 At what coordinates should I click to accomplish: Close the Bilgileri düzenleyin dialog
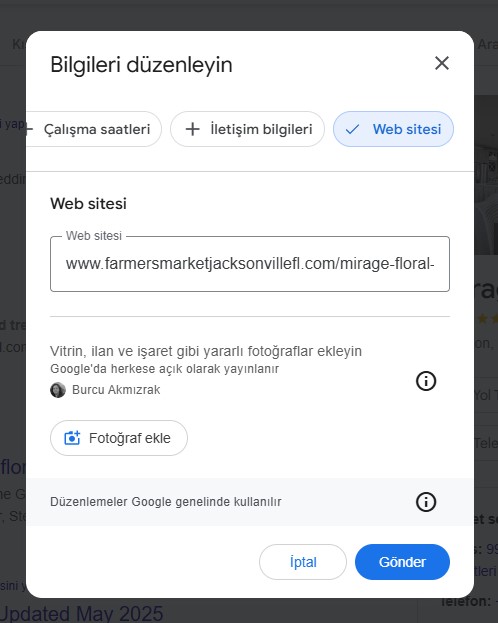pos(442,63)
